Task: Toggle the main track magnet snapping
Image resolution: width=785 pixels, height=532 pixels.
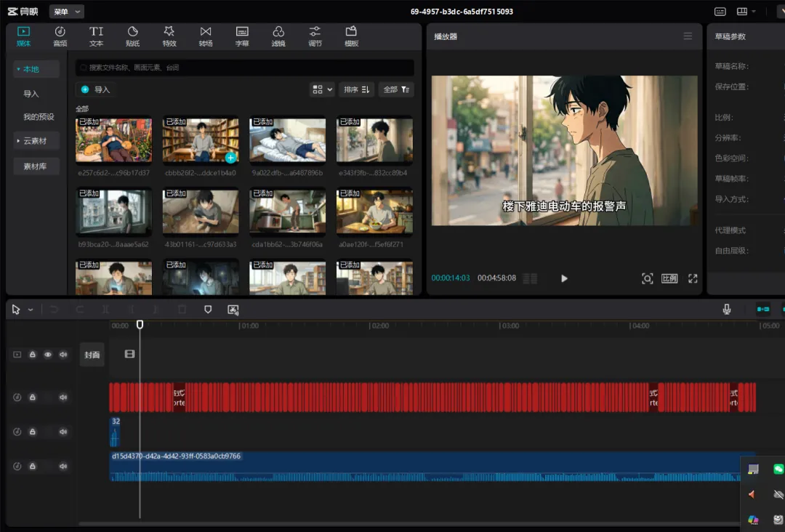Action: (763, 310)
